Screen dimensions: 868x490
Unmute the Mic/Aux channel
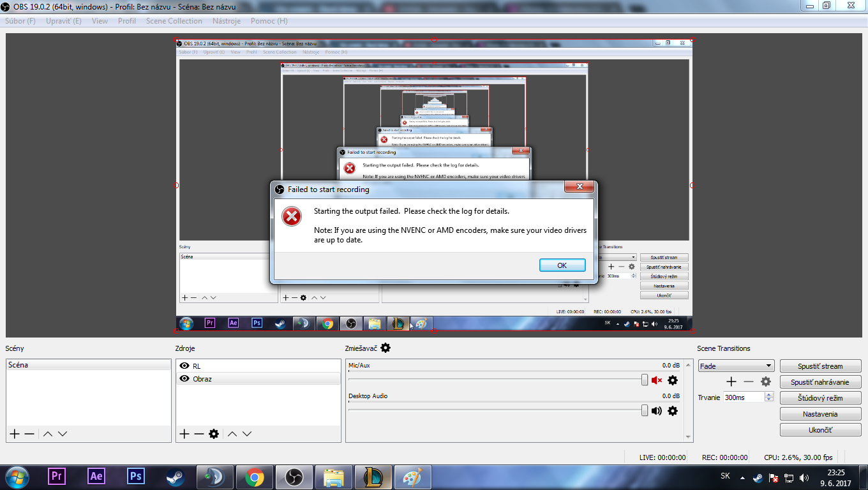[x=657, y=380]
